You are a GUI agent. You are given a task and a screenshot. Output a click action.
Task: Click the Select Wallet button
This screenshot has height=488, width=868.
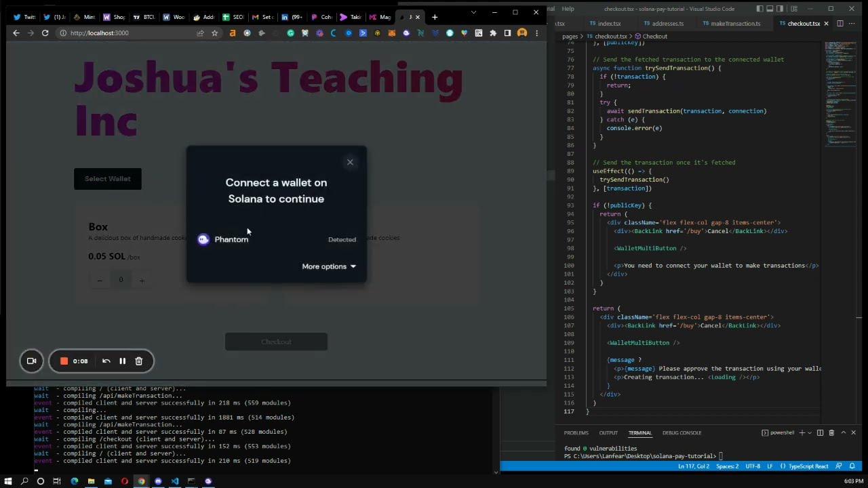[108, 179]
